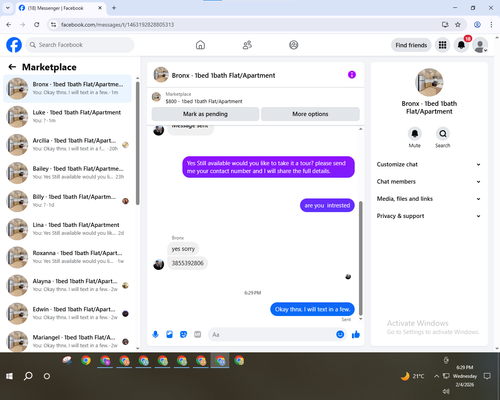Viewport: 500px width, 400px height.
Task: Mute this chat with the bell icon
Action: point(415,134)
